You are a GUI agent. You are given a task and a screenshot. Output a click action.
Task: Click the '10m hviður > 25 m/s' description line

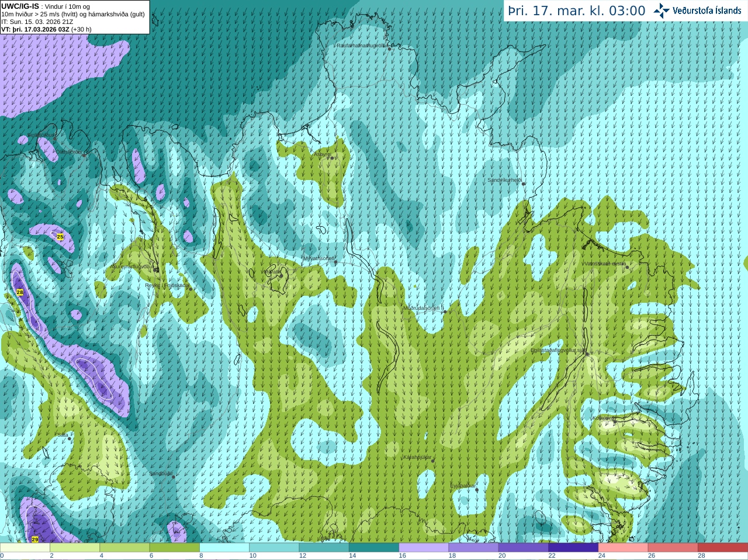[x=73, y=14]
